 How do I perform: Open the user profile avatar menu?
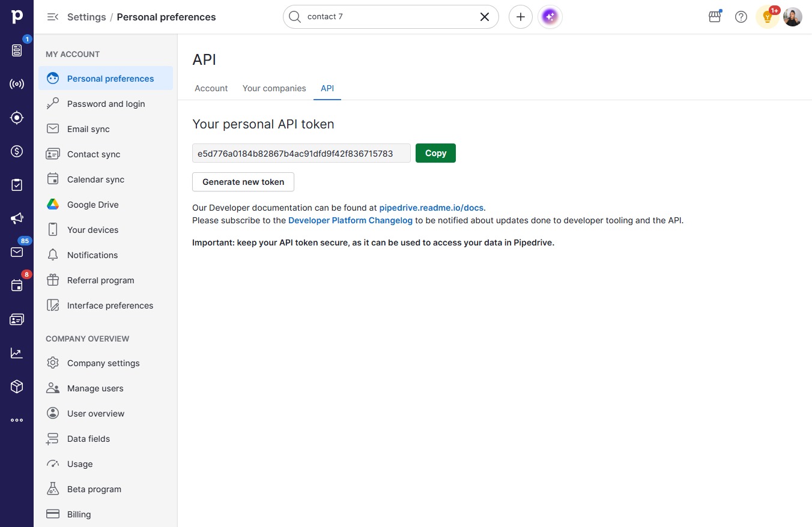point(793,17)
